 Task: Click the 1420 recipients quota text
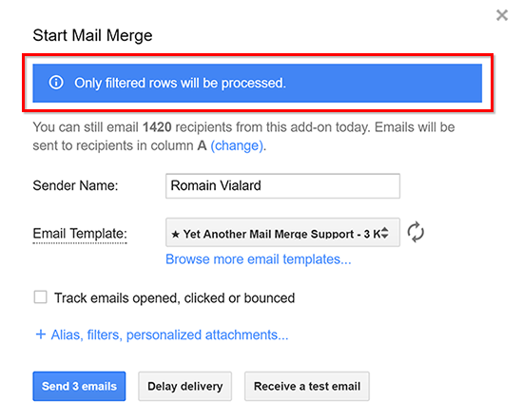click(157, 127)
